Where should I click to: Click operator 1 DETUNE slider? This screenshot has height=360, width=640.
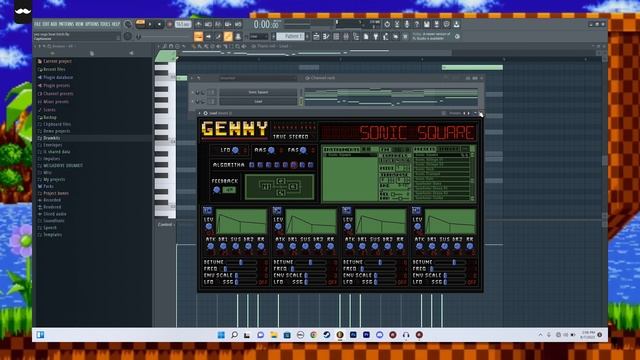(242, 262)
